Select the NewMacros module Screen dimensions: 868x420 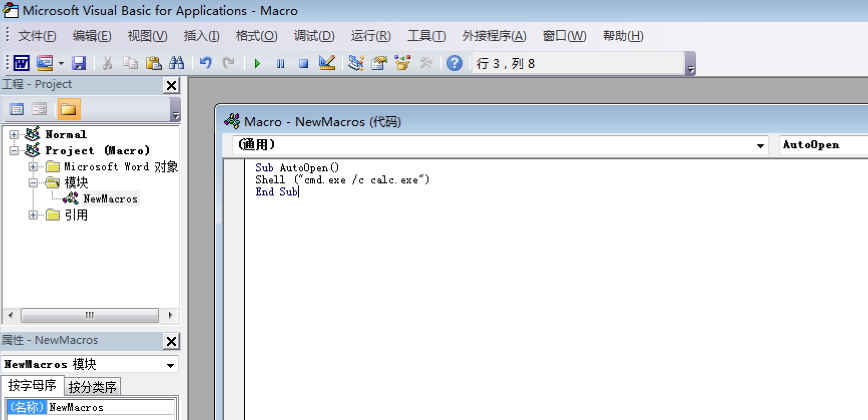pyautogui.click(x=110, y=199)
